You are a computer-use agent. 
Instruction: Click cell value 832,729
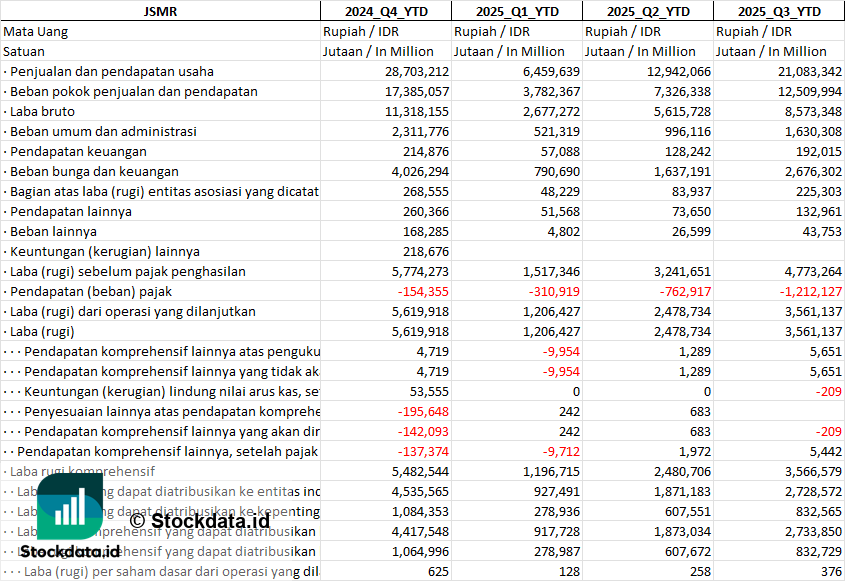click(819, 551)
